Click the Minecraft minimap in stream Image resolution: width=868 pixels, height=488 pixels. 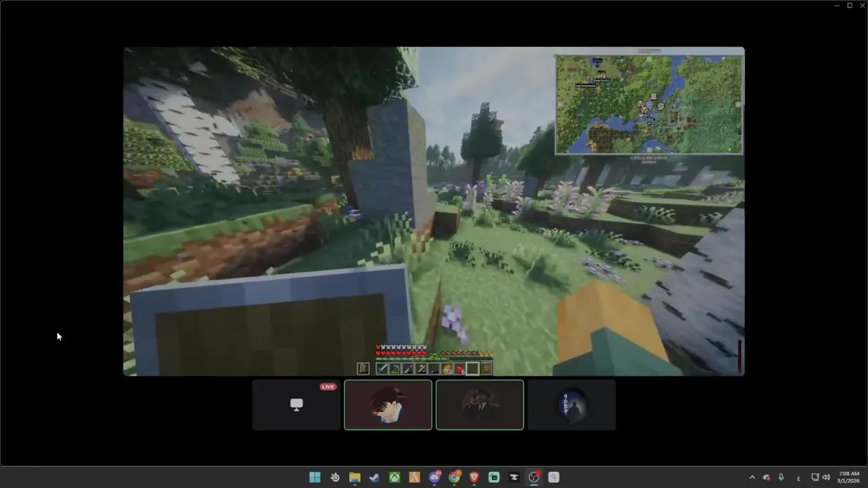[x=649, y=104]
